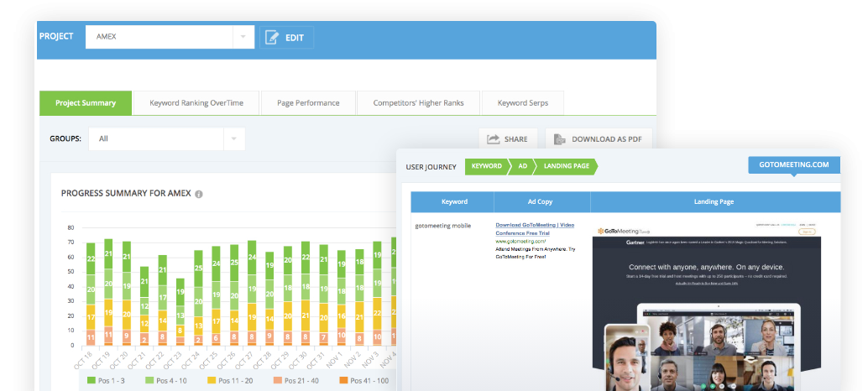Toggle Pos 21 - 40 legend swatch
The height and width of the screenshot is (391, 868).
(x=277, y=380)
